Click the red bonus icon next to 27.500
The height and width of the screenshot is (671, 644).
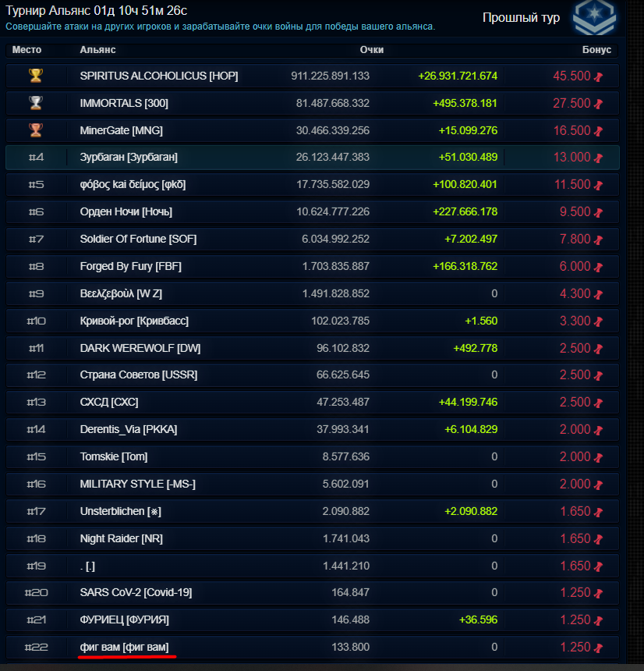coord(598,104)
